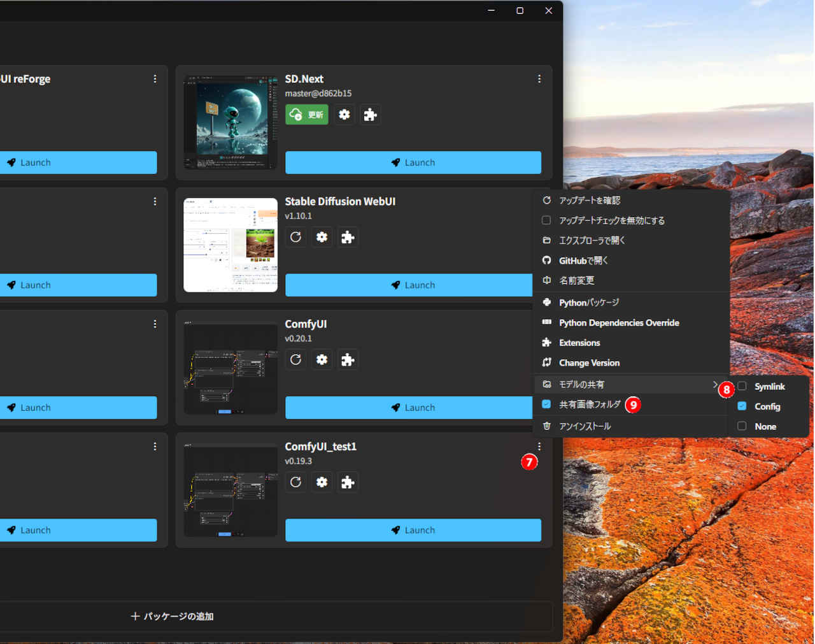Viewport: 815px width, 644px height.
Task: Choose Extensions in the context menu
Action: coord(631,343)
